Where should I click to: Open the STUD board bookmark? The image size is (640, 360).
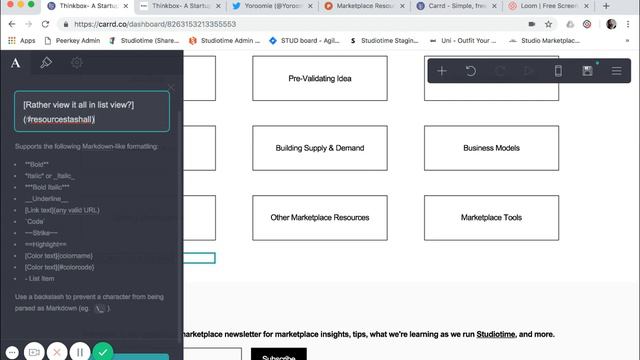(304, 40)
